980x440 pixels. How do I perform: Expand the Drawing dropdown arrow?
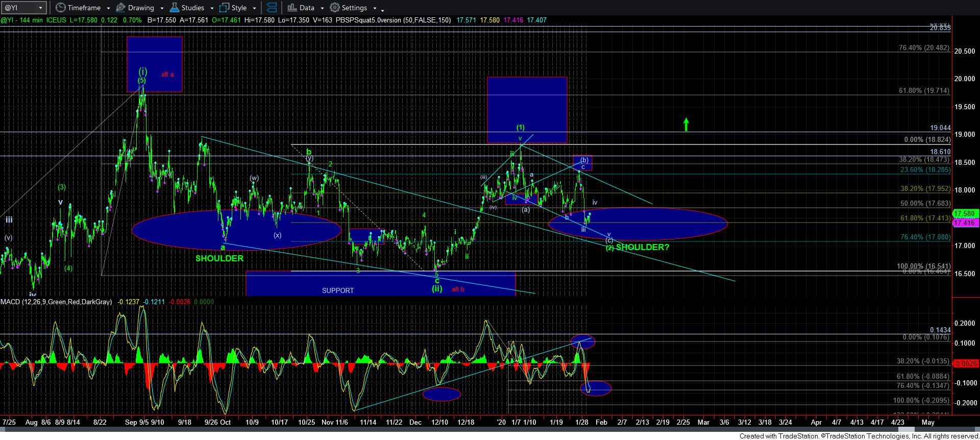162,8
